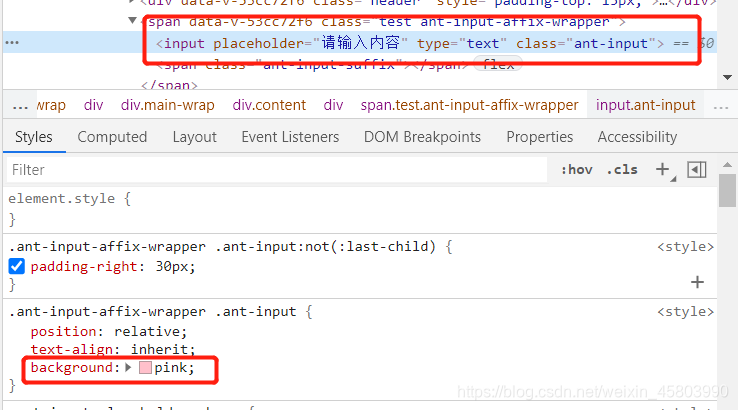738x410 pixels.
Task: Select the closing /span tag row
Action: 169,85
